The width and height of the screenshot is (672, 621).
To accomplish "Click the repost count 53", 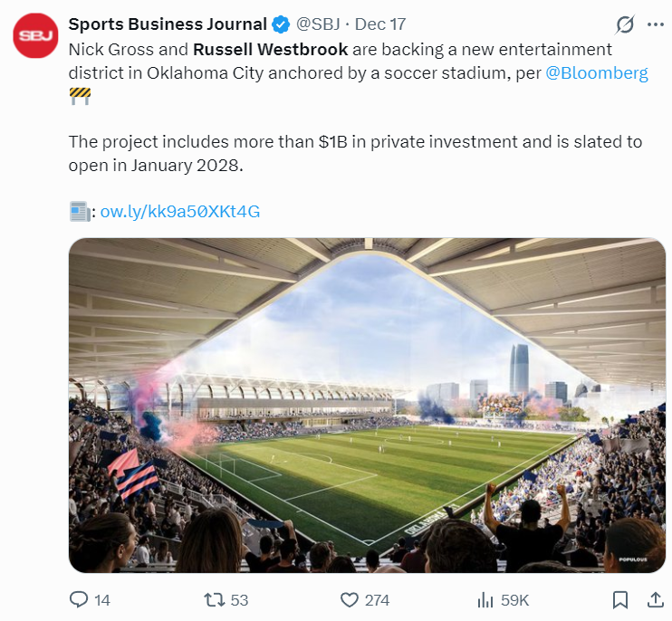I will coord(239,599).
